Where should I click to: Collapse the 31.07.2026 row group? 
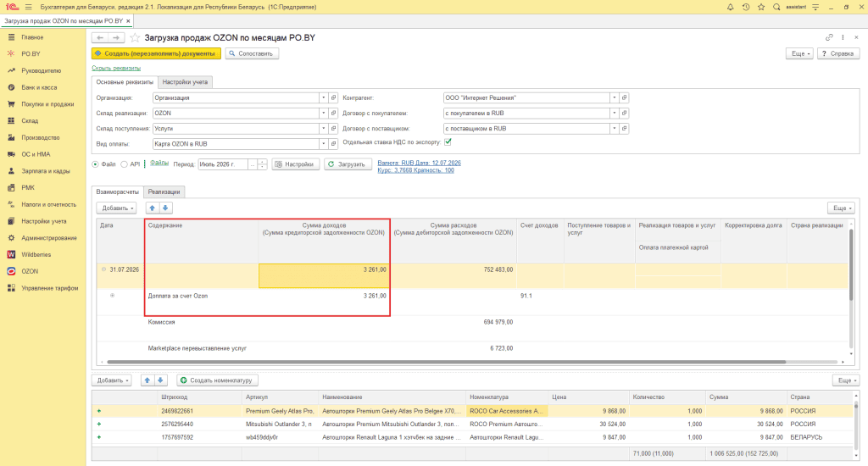click(x=103, y=269)
